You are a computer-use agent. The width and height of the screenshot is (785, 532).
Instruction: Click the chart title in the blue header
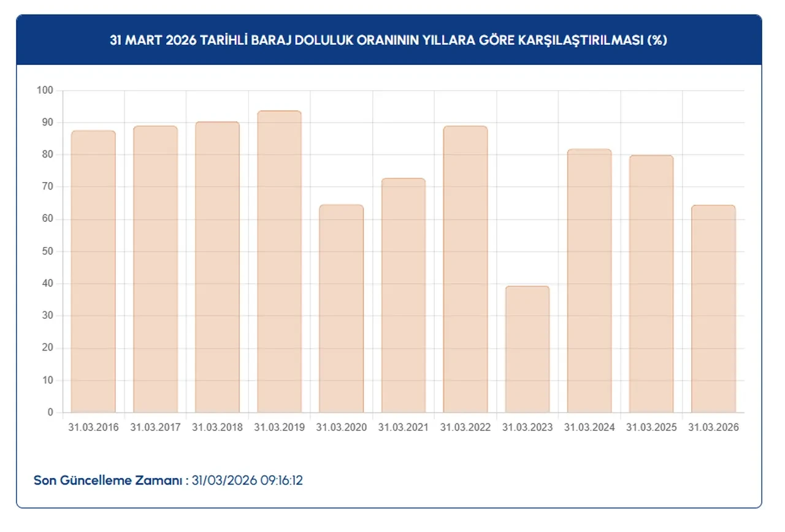(389, 40)
